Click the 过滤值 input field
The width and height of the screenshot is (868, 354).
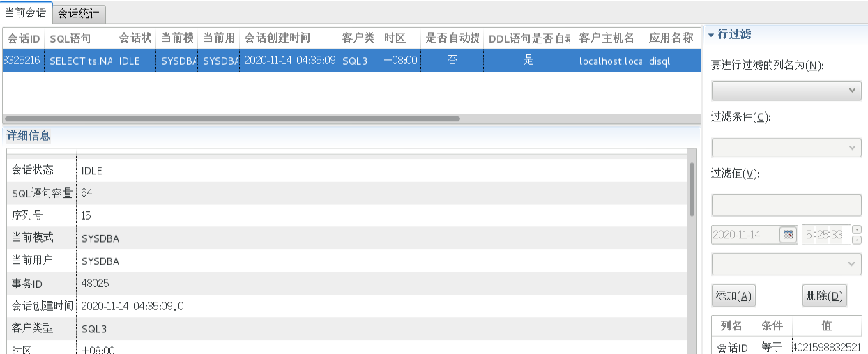(x=786, y=205)
